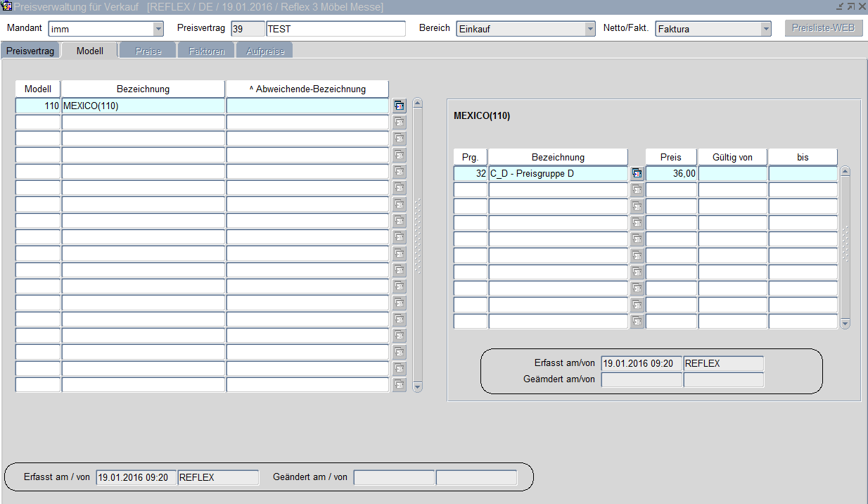The height and width of the screenshot is (504, 868).
Task: Click the application icon in the title bar
Action: click(7, 6)
